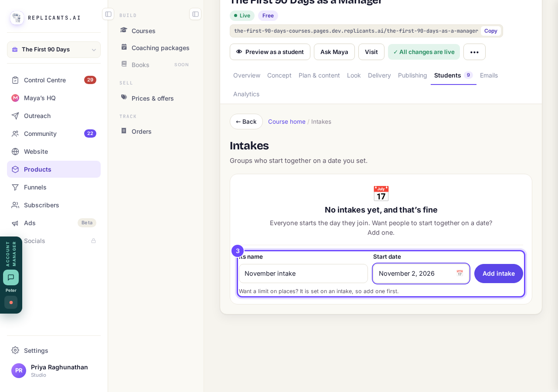Screen dimensions: 558x392
Task: Click the All changes are live status
Action: point(424,52)
